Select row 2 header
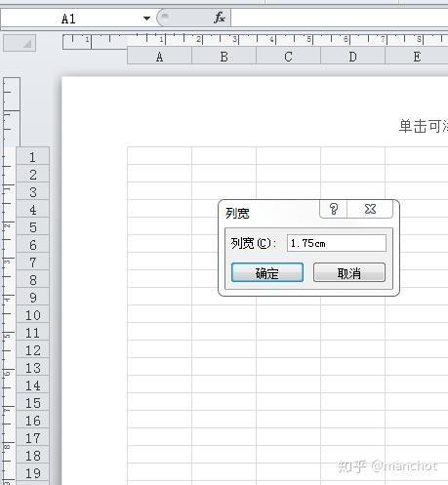The height and width of the screenshot is (485, 448). [33, 174]
